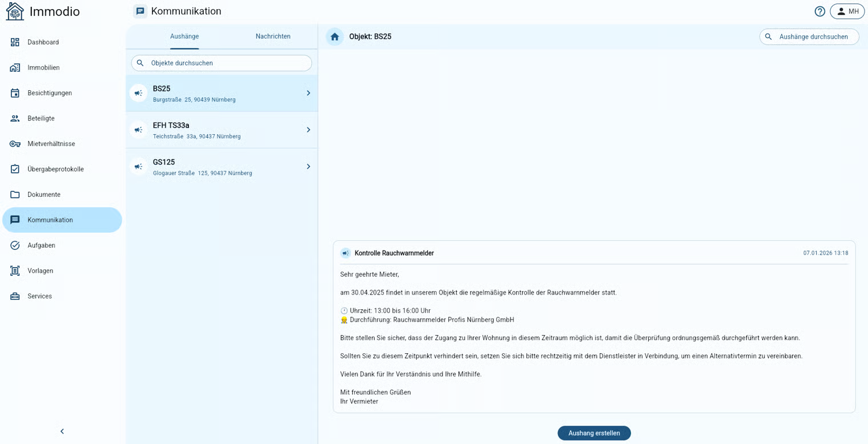Expand the EFH TS33a chevron arrow
Screen dimensions: 868x444
[x=308, y=130]
